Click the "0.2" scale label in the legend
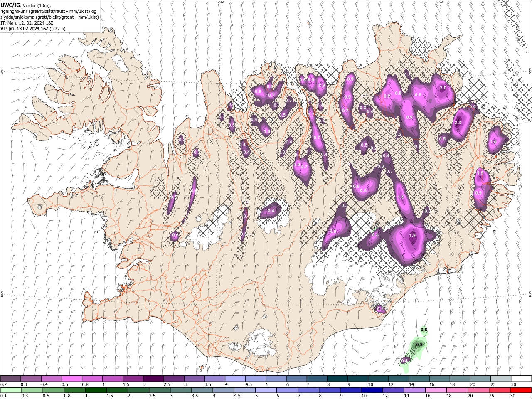The width and height of the screenshot is (532, 399). (x=3, y=384)
